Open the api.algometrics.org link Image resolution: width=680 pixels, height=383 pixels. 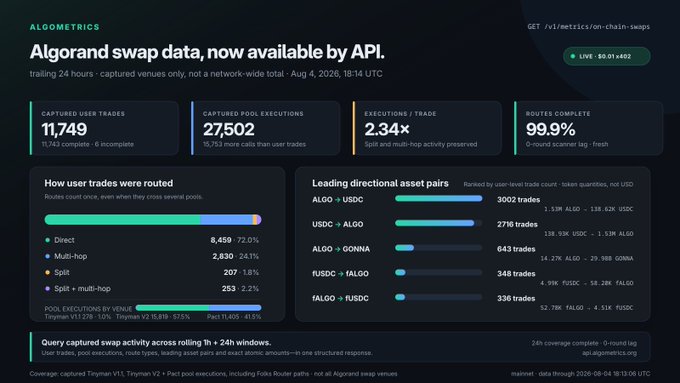click(x=609, y=353)
